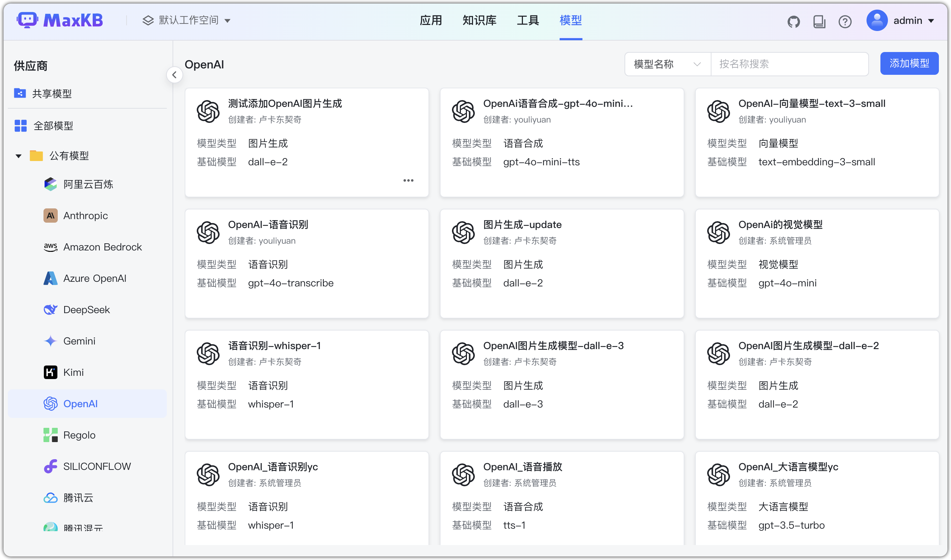Viewport: 951px width, 560px height.
Task: Click the gpt-3.5-turbo base model value
Action: pyautogui.click(x=791, y=525)
